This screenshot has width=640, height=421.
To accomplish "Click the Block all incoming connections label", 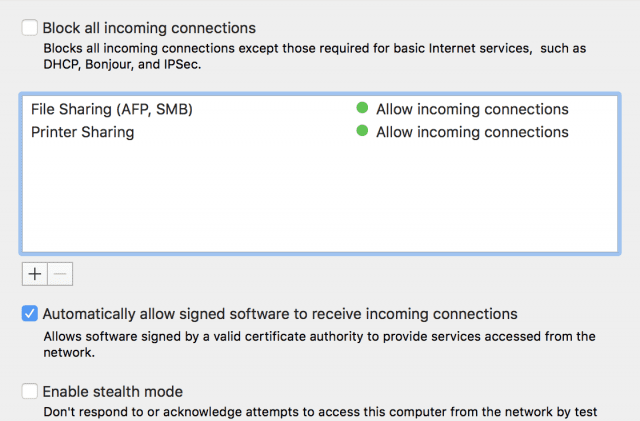I will pyautogui.click(x=149, y=28).
